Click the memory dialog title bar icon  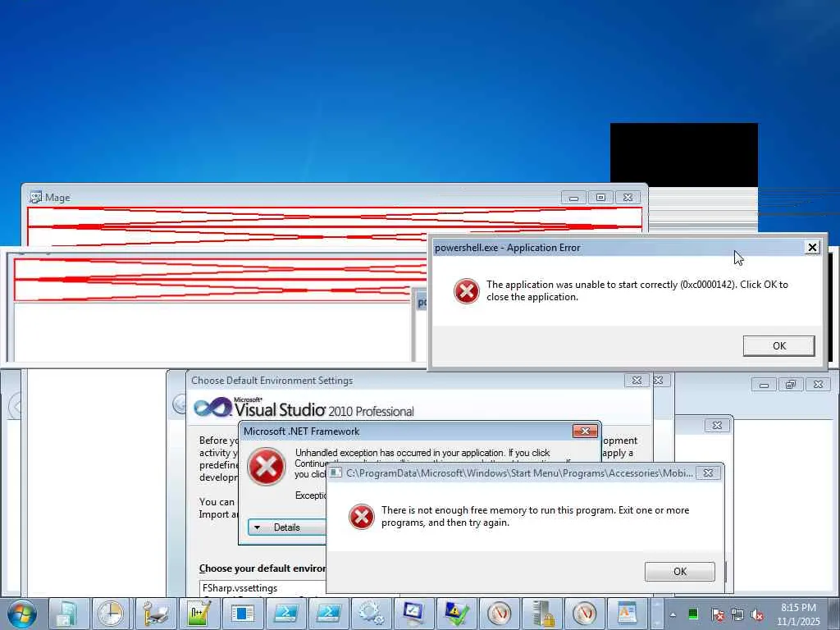(336, 473)
